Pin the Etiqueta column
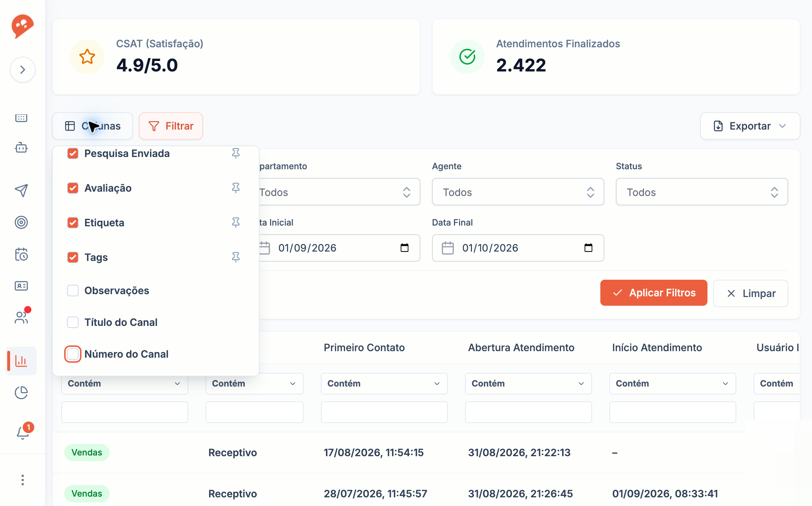812x506 pixels. coord(236,223)
